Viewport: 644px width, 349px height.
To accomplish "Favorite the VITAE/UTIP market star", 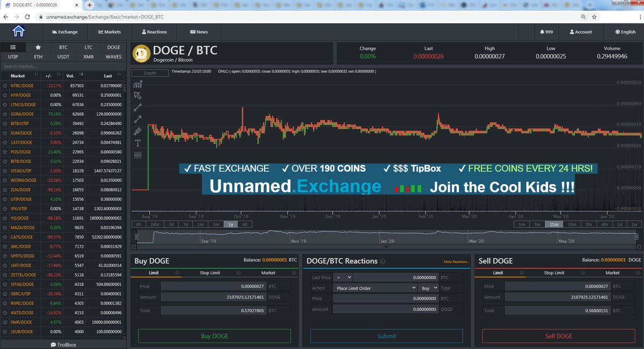I will [x=5, y=170].
